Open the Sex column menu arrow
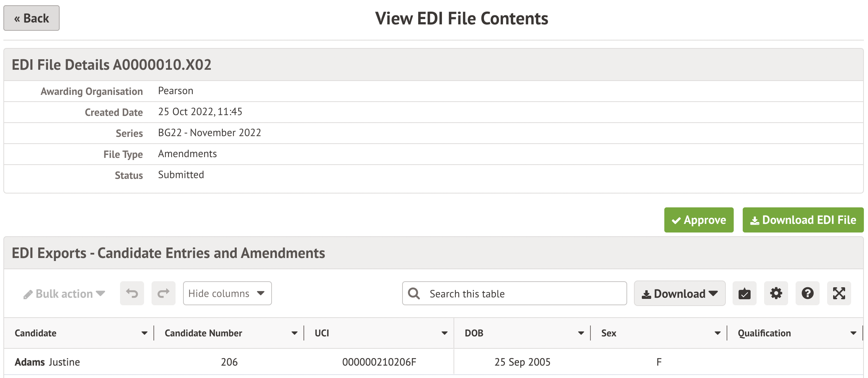Image resolution: width=868 pixels, height=378 pixels. (718, 333)
